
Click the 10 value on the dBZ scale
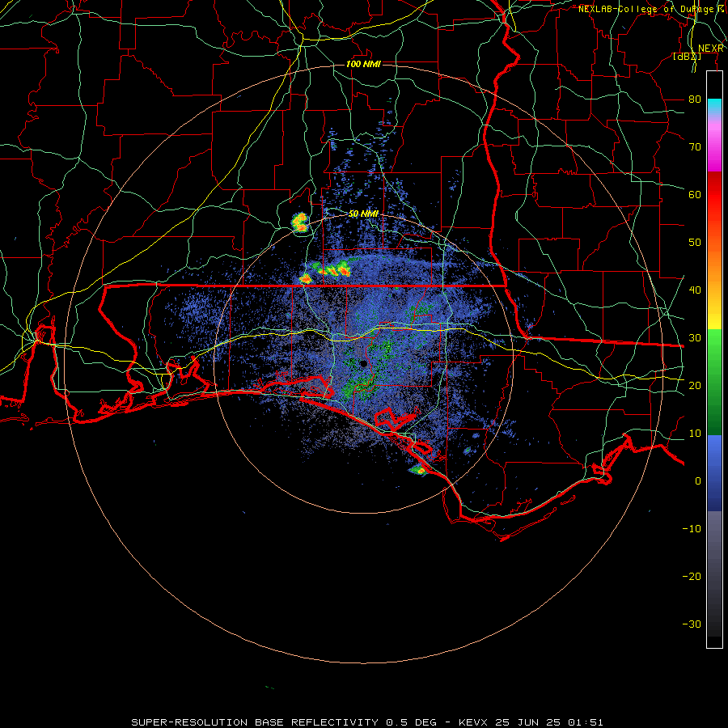coord(695,434)
